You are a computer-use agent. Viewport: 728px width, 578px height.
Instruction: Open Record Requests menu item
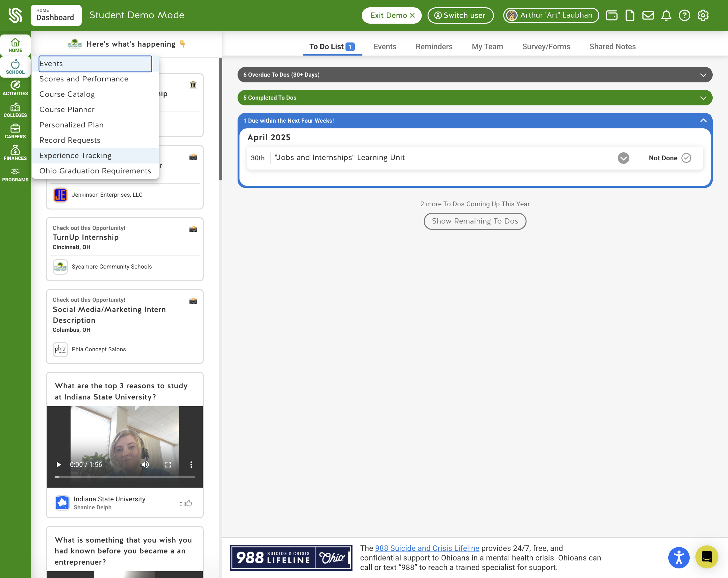(95, 140)
